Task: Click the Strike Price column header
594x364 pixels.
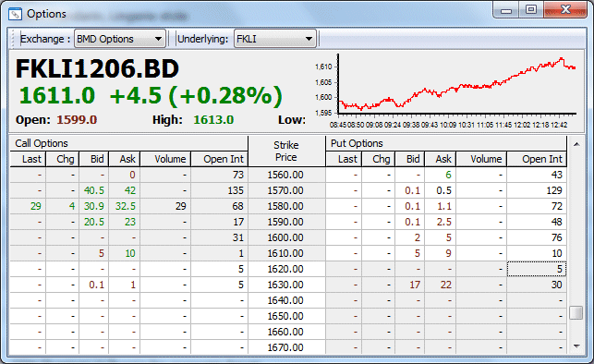Action: pyautogui.click(x=286, y=152)
